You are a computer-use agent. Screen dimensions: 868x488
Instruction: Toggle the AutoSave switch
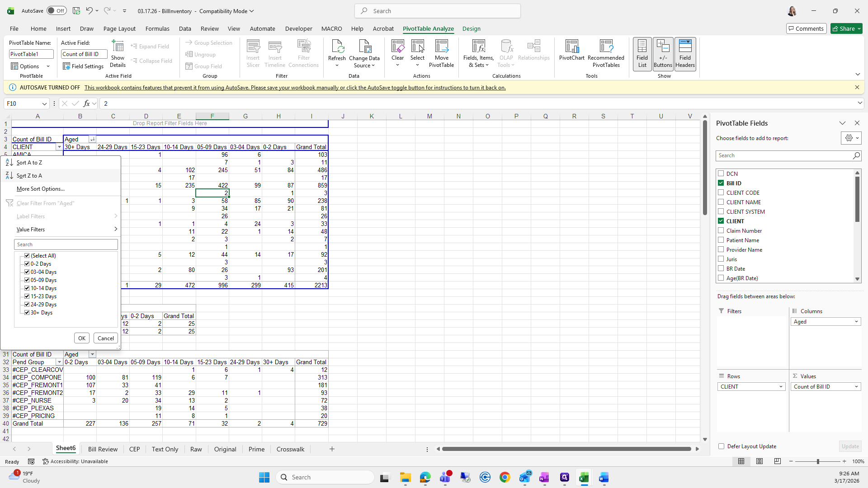click(57, 11)
